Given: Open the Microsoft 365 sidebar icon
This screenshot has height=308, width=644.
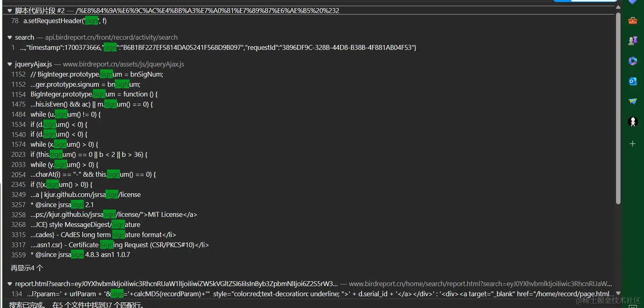Looking at the screenshot, I should coord(633,61).
